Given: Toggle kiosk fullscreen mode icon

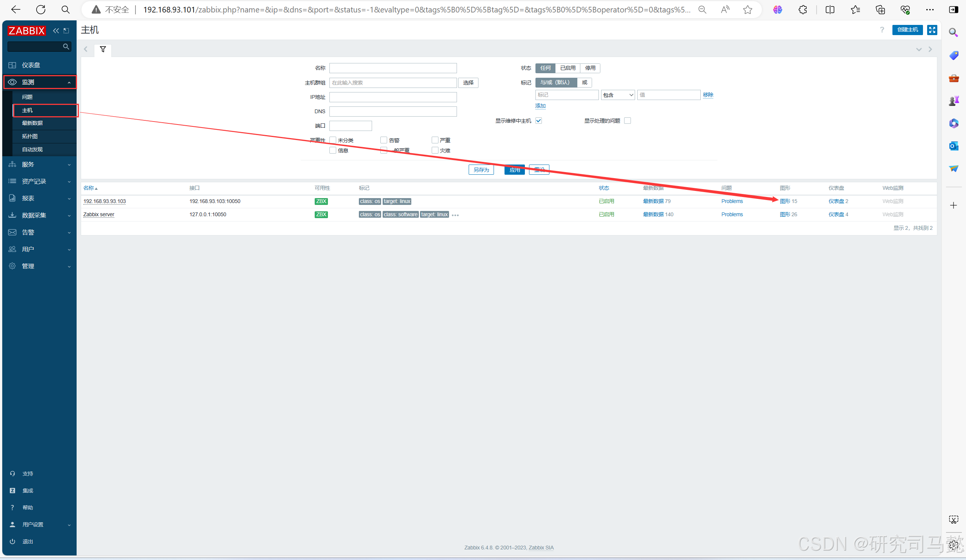Looking at the screenshot, I should [932, 30].
